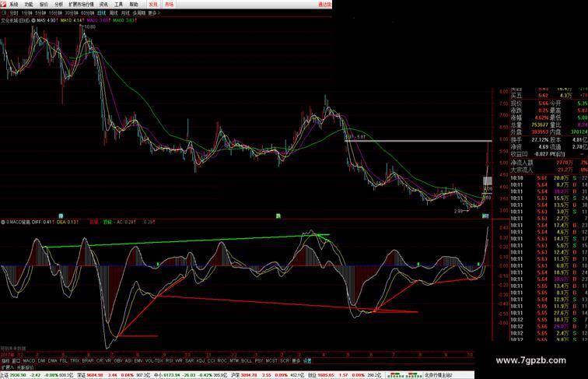Open the 分析 menu

(x=59, y=5)
